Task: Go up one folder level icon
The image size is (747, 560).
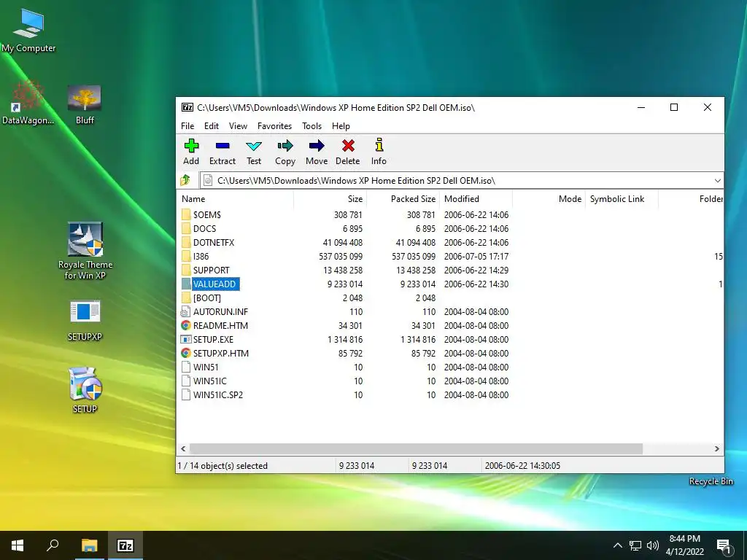Action: point(185,180)
